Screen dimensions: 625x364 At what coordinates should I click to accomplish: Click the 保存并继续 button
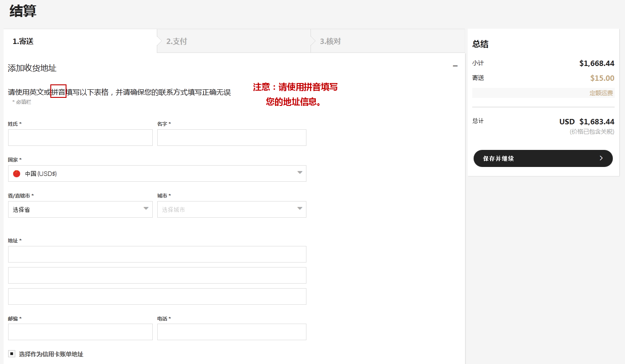[543, 158]
